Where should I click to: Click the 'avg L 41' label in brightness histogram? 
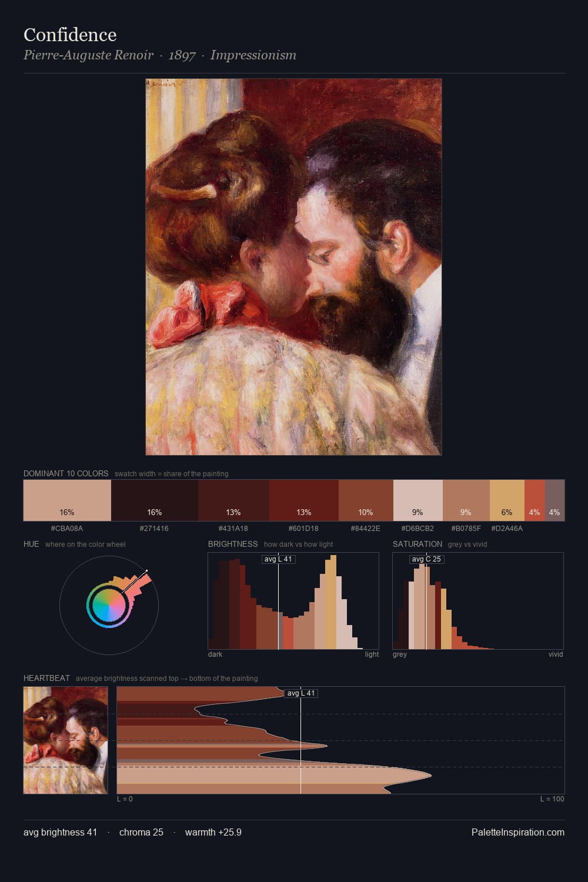click(x=278, y=559)
